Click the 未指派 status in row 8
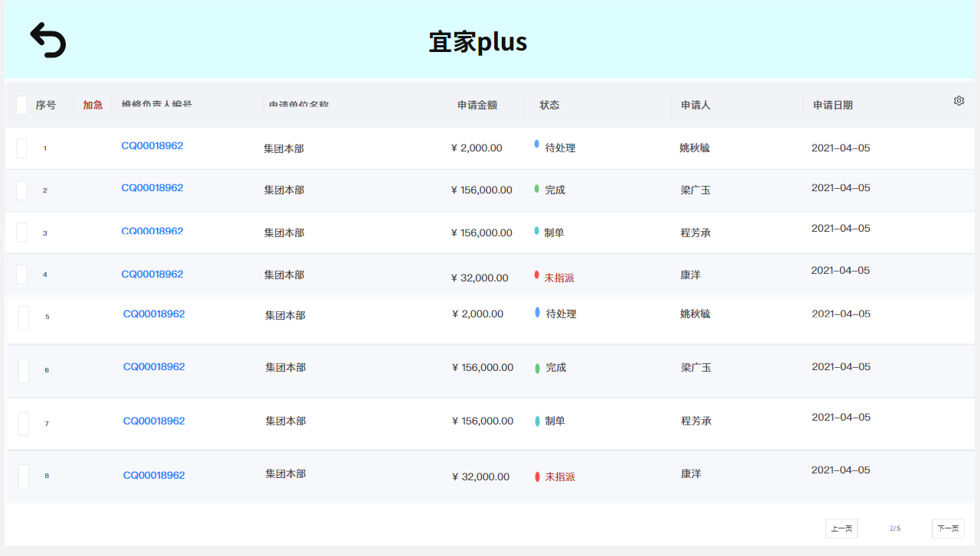 click(560, 476)
